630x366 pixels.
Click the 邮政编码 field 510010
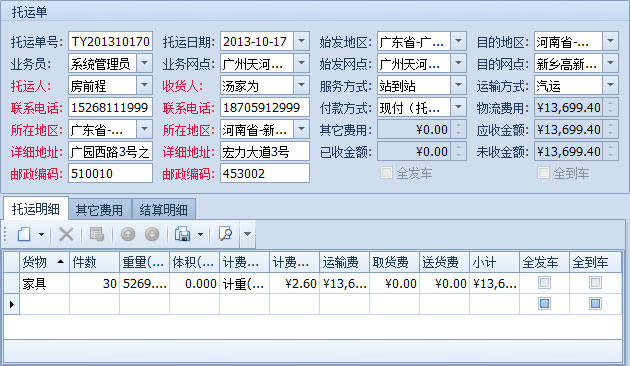coord(110,174)
